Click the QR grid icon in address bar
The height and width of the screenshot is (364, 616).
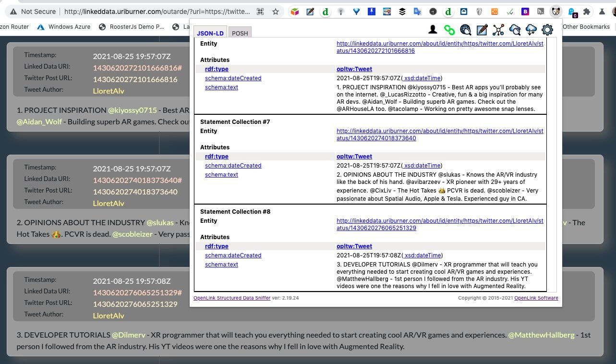[x=260, y=12]
